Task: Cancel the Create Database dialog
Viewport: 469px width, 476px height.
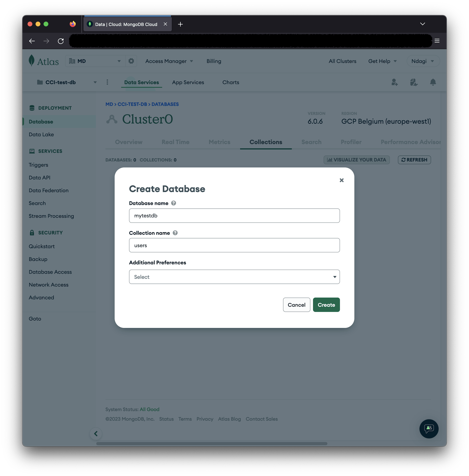Action: coord(297,305)
